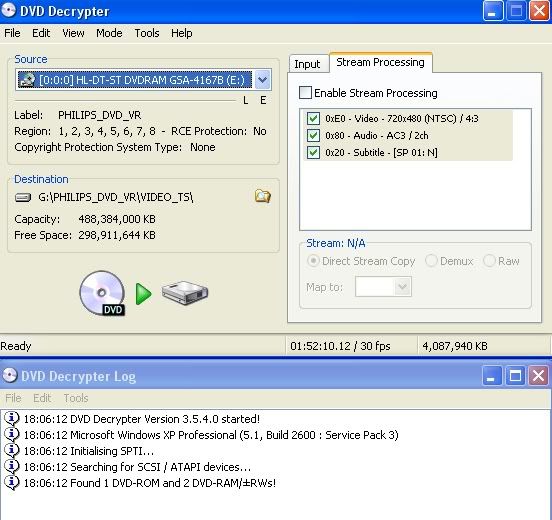Viewport: 552px width, 520px height.
Task: Click the DVD Decrypter Log window icon
Action: click(x=10, y=376)
